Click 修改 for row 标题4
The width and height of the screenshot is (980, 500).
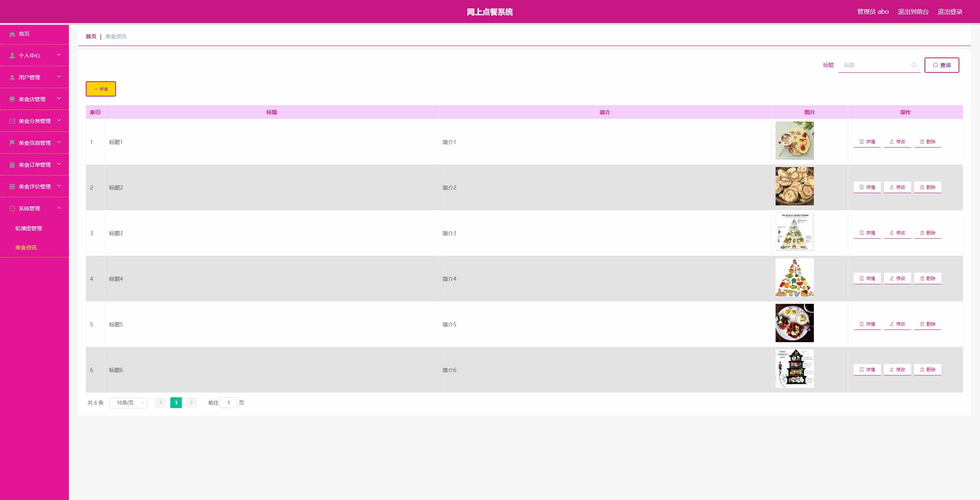tap(897, 279)
